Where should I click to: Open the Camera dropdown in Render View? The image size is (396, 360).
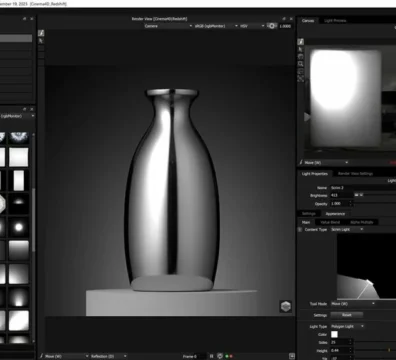coord(168,26)
